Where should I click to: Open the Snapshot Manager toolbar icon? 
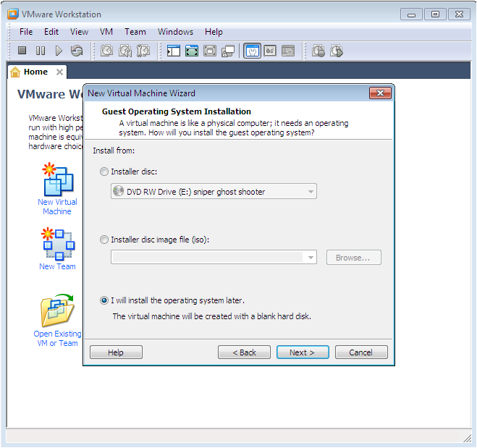(143, 51)
